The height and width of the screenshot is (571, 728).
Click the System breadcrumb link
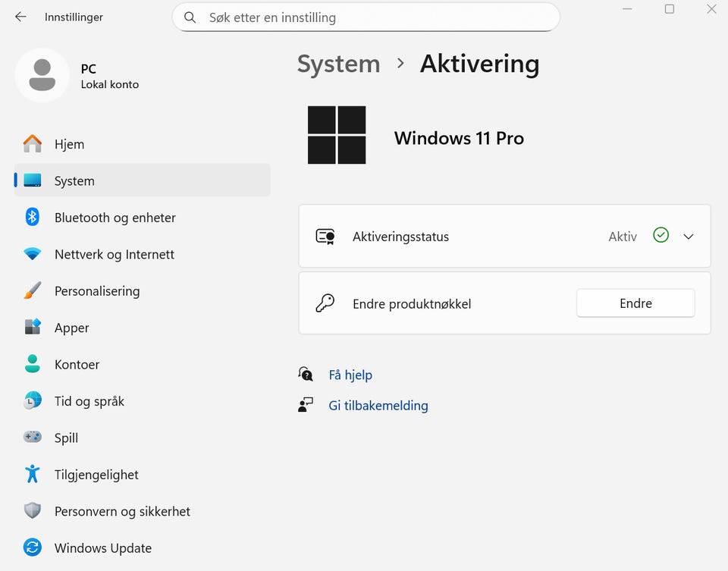tap(338, 64)
